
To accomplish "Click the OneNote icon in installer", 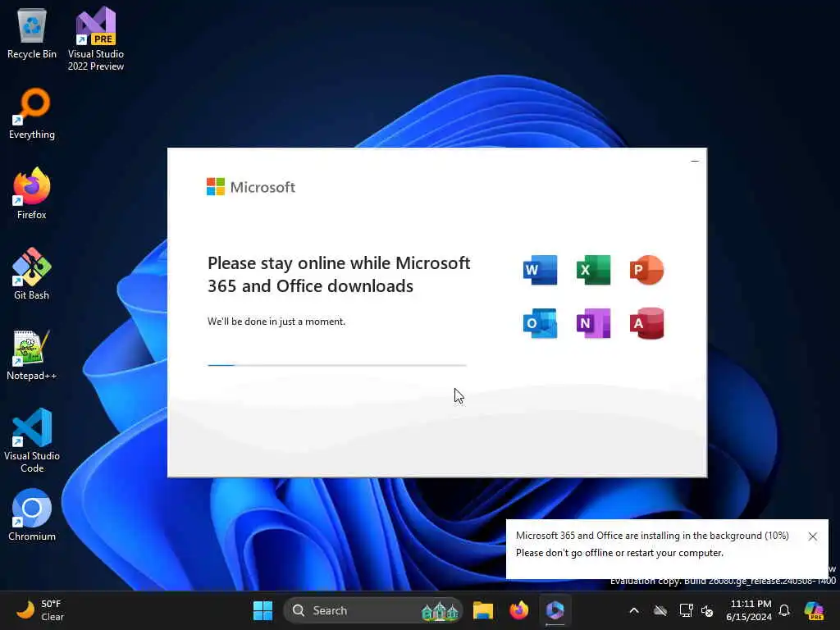I will (594, 323).
